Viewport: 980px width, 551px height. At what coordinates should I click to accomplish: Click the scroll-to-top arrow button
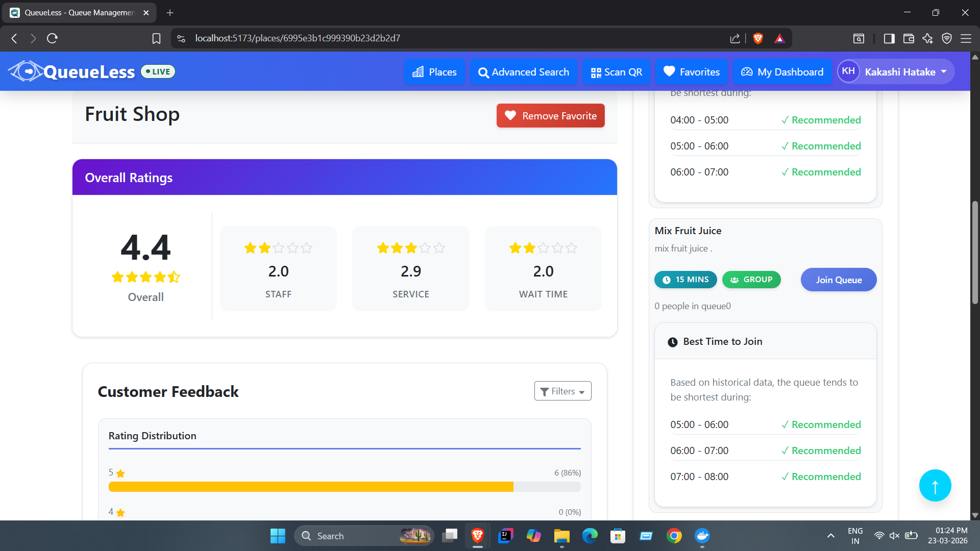coord(935,486)
